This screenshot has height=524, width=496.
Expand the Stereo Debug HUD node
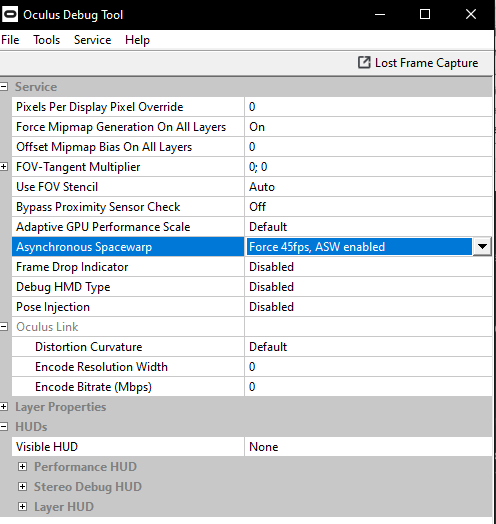(x=22, y=487)
